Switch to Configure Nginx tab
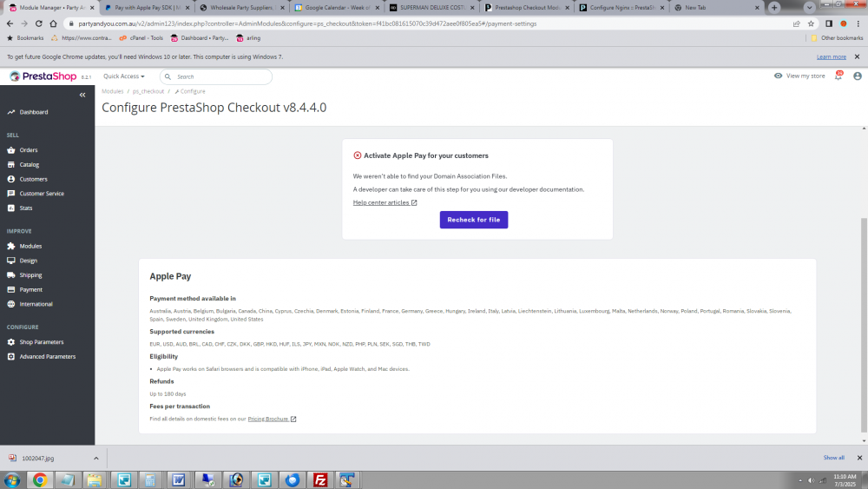This screenshot has height=489, width=868. point(621,8)
